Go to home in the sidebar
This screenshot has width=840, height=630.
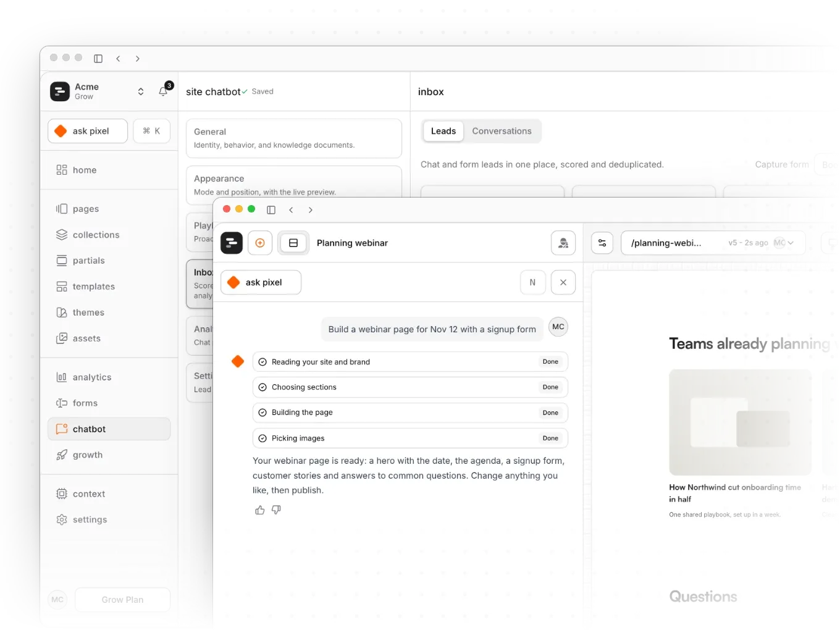[109, 170]
